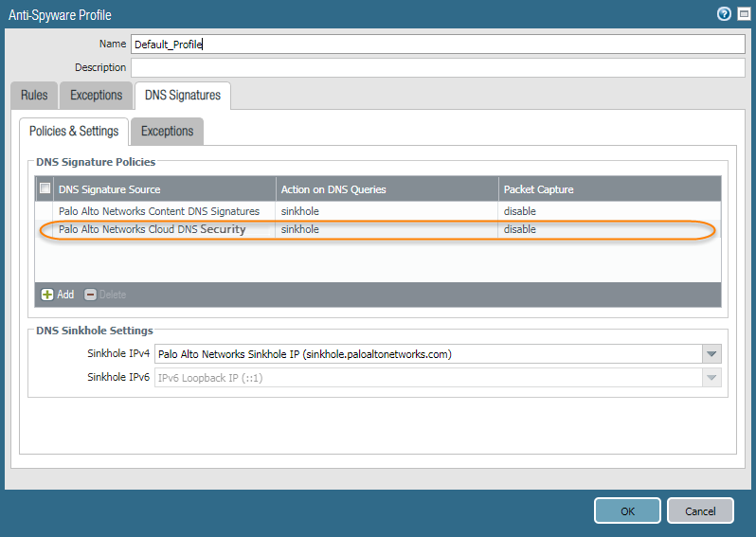This screenshot has height=537, width=756.
Task: Select the Palo Alto Networks Cloud DNS Security row
Action: click(x=152, y=229)
